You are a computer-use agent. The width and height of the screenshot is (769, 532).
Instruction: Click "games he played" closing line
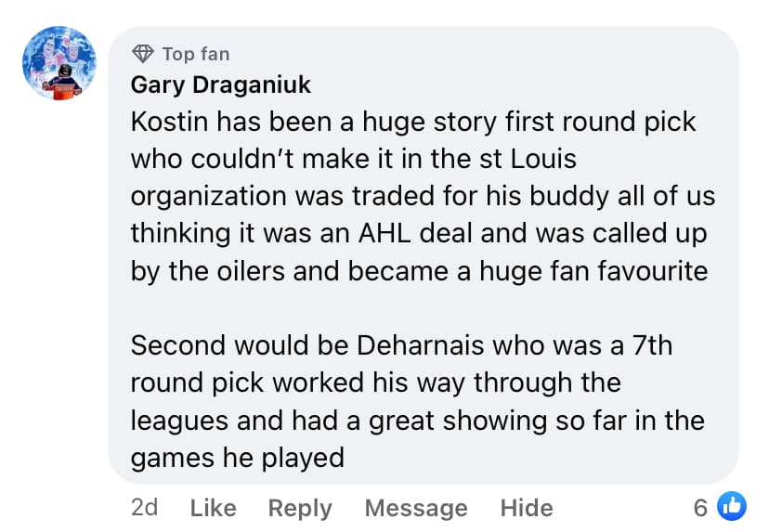238,457
